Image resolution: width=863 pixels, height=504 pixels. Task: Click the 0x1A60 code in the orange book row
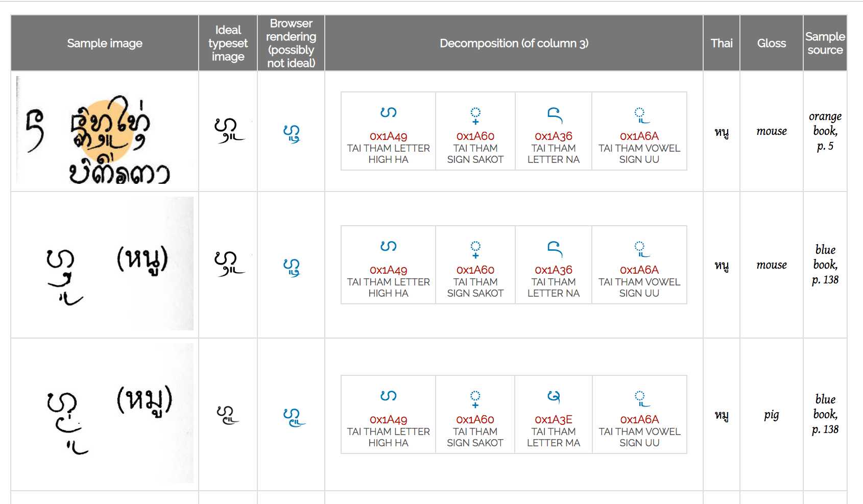coord(475,136)
